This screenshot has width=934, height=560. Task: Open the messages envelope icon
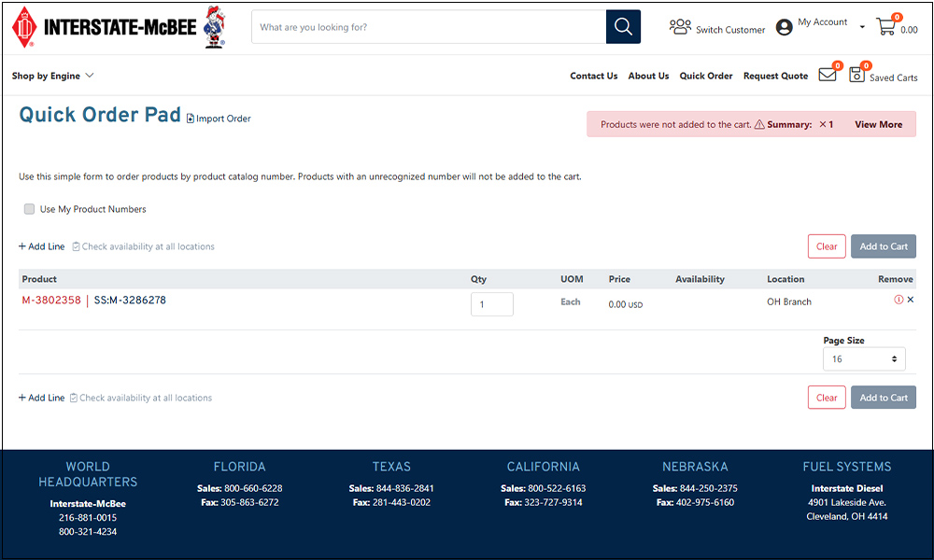click(827, 76)
